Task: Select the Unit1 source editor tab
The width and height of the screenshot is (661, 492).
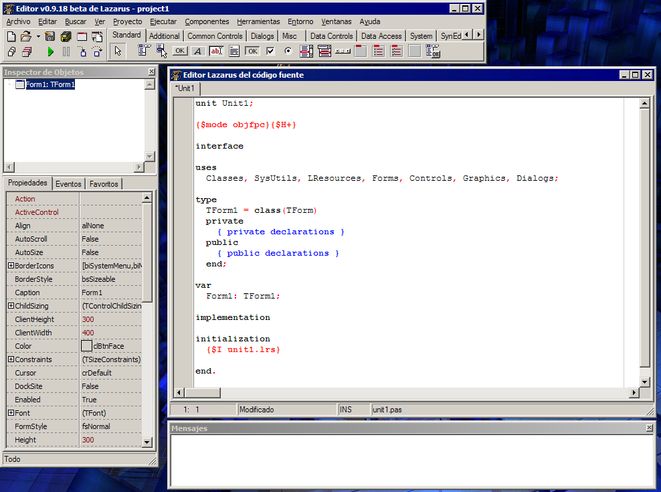Action: point(186,89)
